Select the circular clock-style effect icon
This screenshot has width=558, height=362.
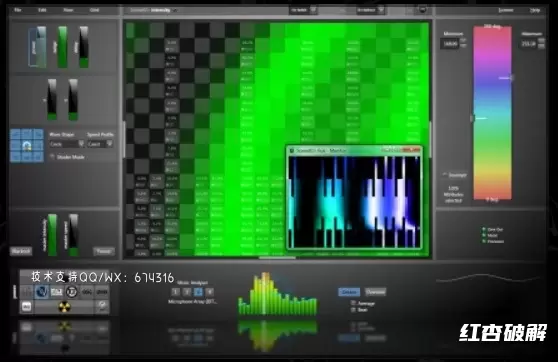[72, 292]
